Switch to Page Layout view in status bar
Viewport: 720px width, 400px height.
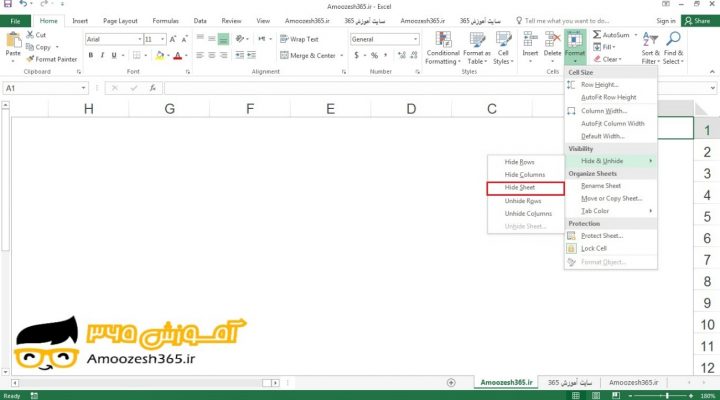[x=596, y=395]
